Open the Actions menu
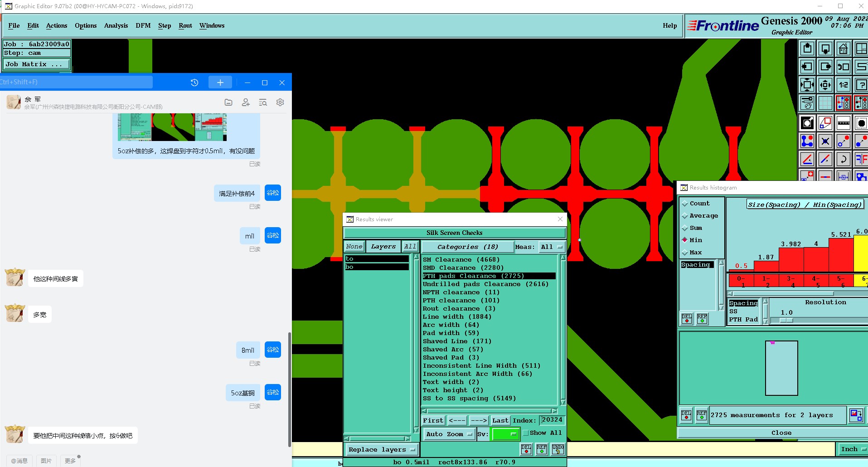Viewport: 868px width, 467px height. coord(57,26)
